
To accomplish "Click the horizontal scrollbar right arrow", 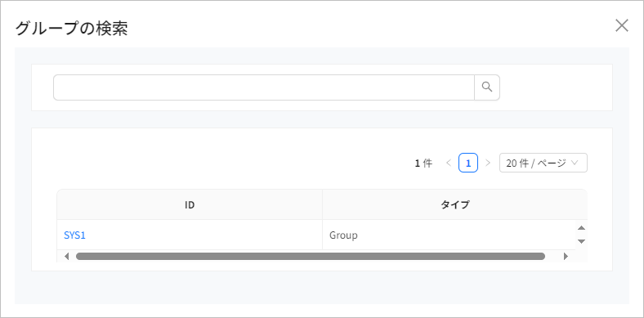I will [566, 257].
